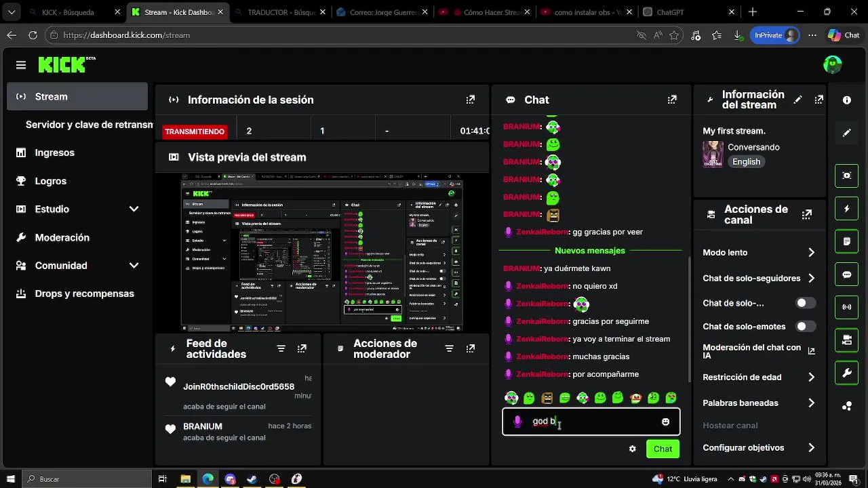Screen dimensions: 868x488
Task: Open browser Settings and more menu
Action: point(812,35)
